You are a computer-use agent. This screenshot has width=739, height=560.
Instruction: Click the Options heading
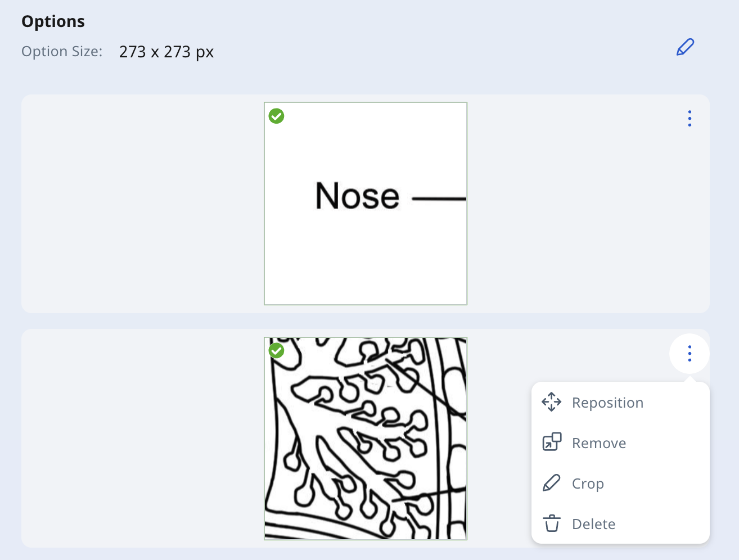coord(53,21)
